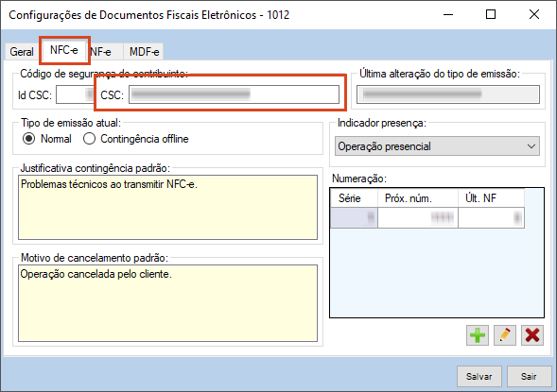Exit the dialog with Sair button

[529, 376]
